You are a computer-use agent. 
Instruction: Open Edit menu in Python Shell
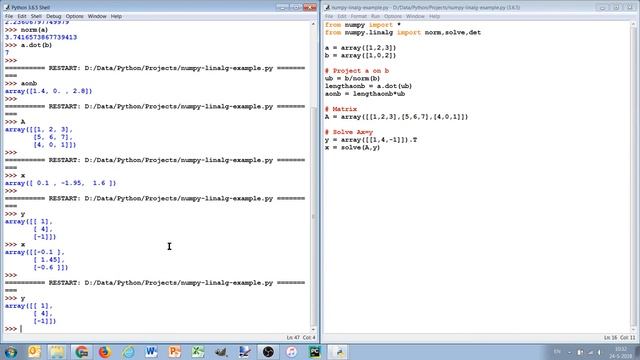click(22, 16)
